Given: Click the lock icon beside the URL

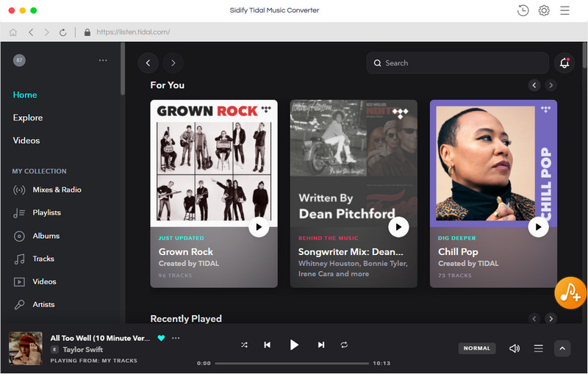Looking at the screenshot, I should (87, 32).
